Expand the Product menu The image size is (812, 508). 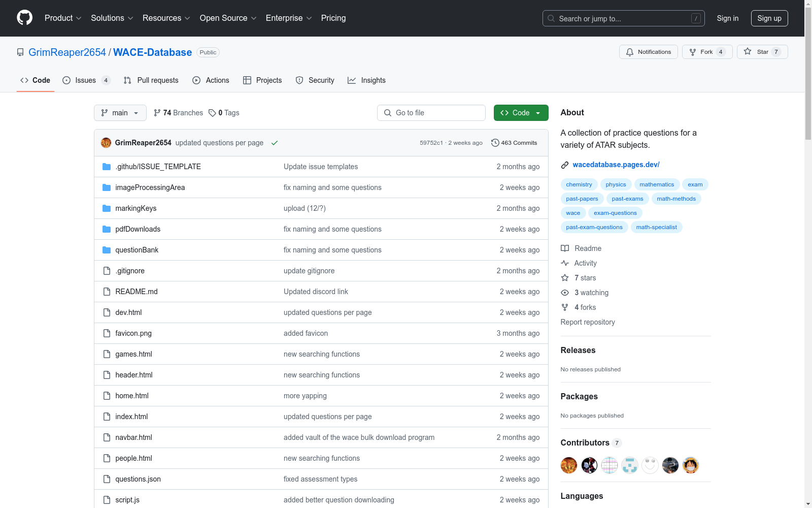pos(63,18)
